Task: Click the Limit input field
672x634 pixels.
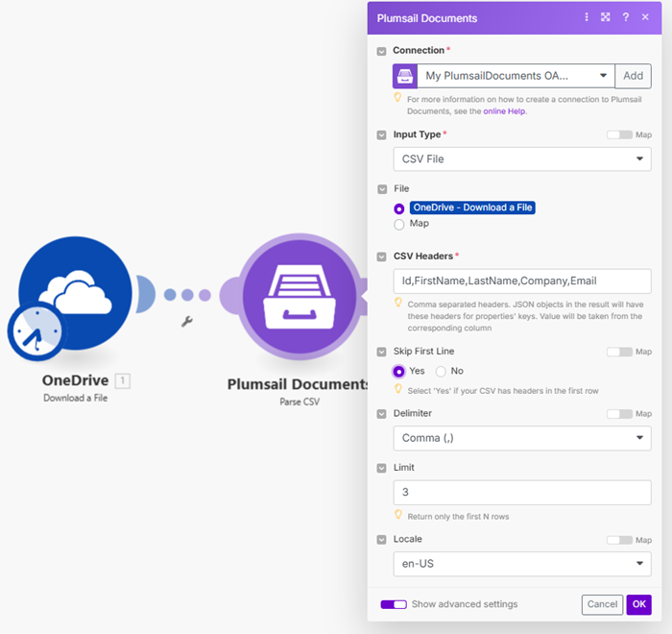Action: click(x=522, y=493)
